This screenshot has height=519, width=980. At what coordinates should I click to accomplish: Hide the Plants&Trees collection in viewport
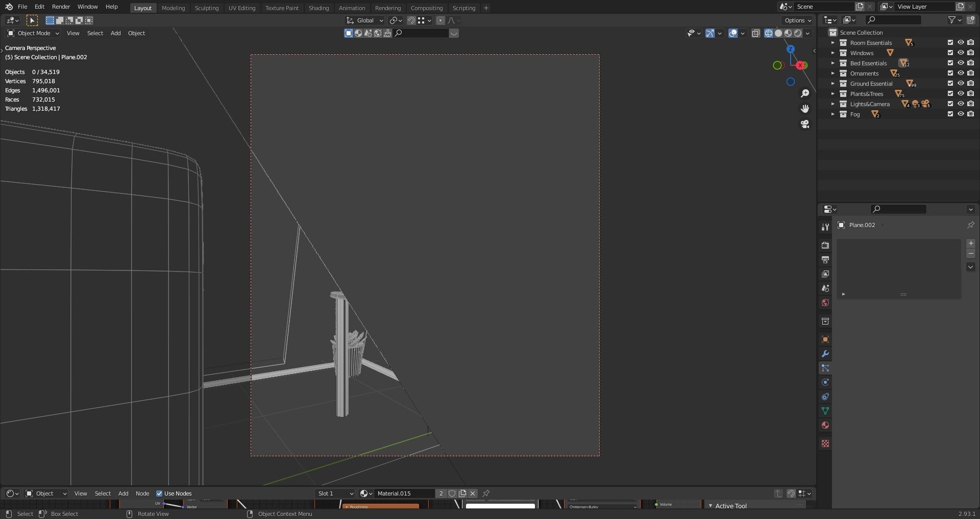coord(961,94)
